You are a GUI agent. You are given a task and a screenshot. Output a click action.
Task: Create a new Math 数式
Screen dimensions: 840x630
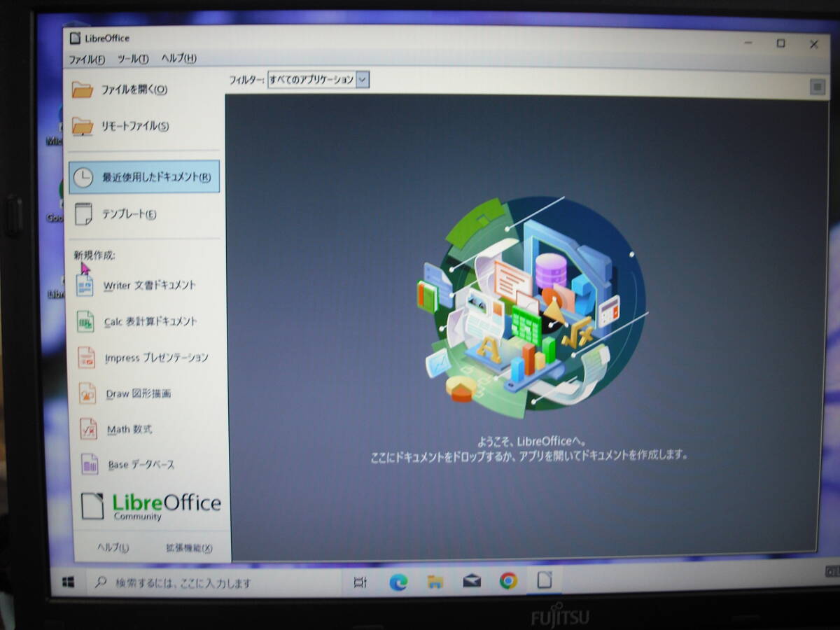pyautogui.click(x=116, y=429)
